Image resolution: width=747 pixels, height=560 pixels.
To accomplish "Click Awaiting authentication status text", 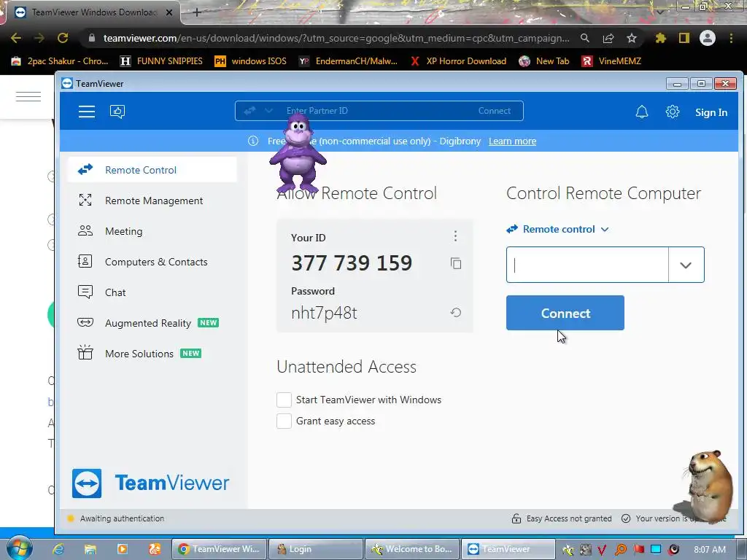I will (x=122, y=518).
